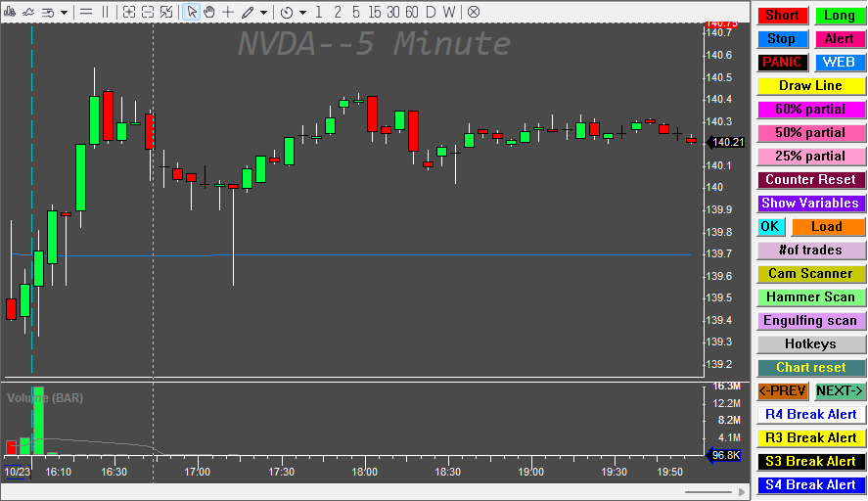Click the 25% partial button
This screenshot has height=501, width=868.
pos(811,157)
